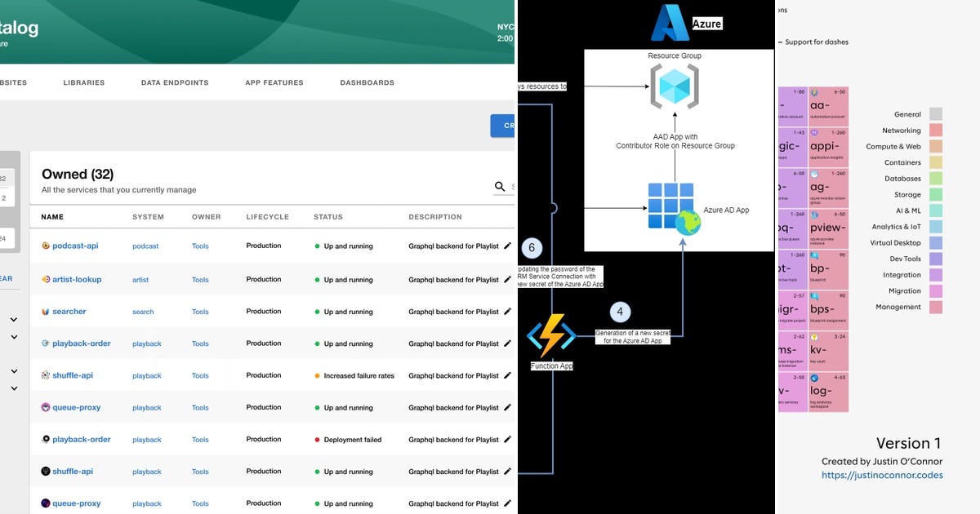Click the Networking color swatch in the legend
Screen dimensions: 980x514
tap(934, 130)
